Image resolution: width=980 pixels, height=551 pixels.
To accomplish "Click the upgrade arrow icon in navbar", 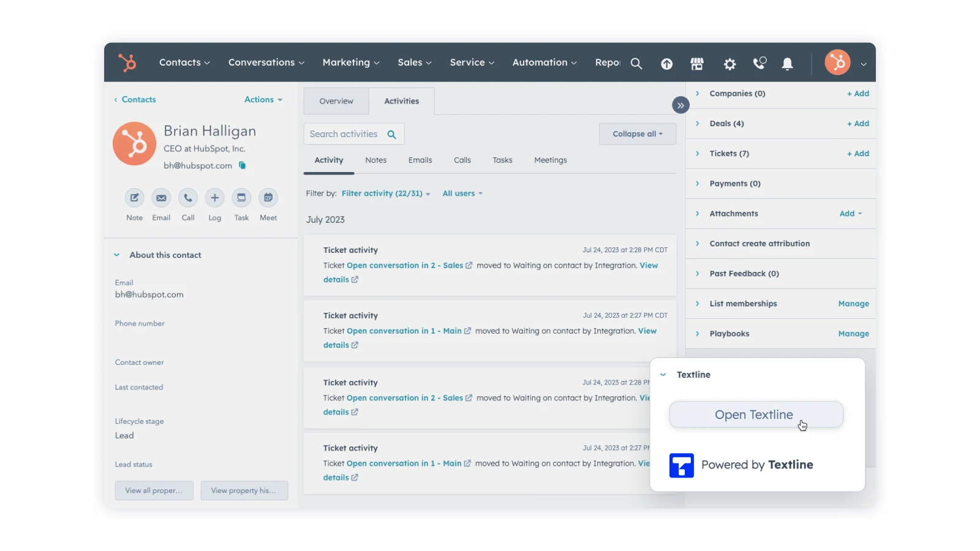I will pos(666,64).
